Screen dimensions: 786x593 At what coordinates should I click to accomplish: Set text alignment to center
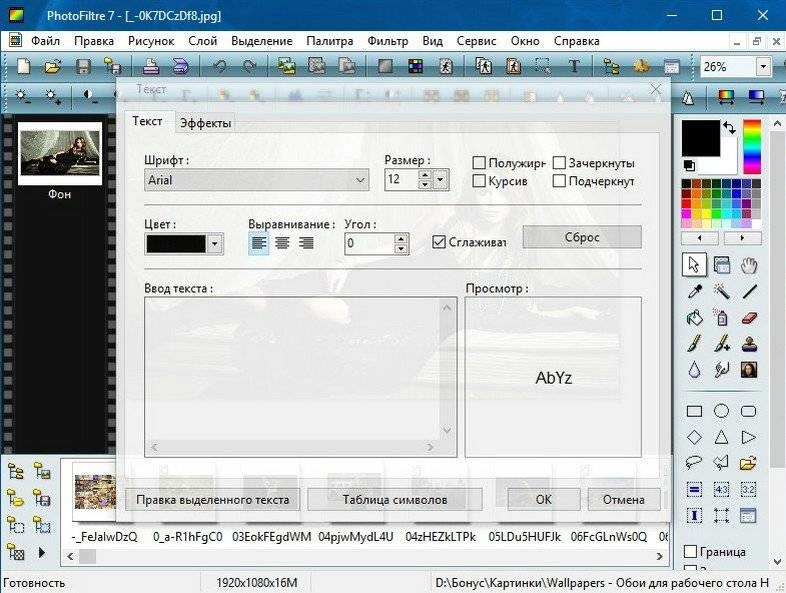[x=282, y=243]
